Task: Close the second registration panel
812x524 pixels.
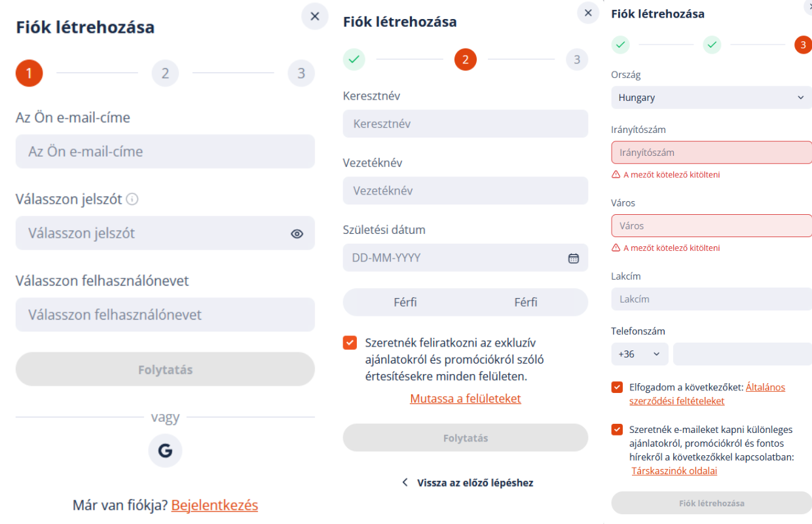Action: click(587, 13)
